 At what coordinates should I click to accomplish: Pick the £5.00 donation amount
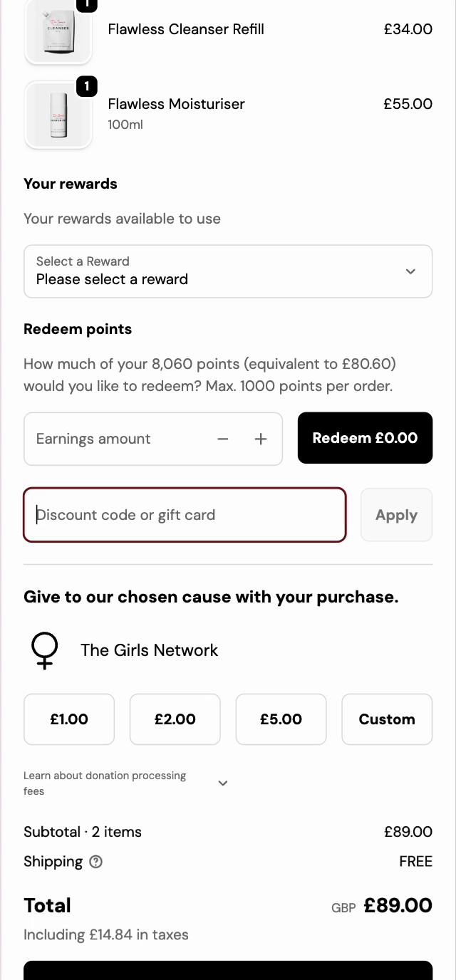(281, 719)
